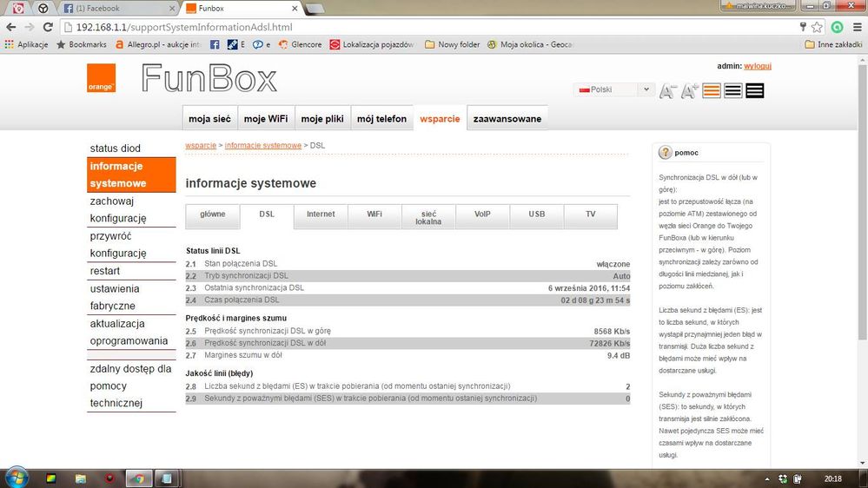The image size is (868, 488).
Task: Increase font size with the A+ icon
Action: (690, 90)
